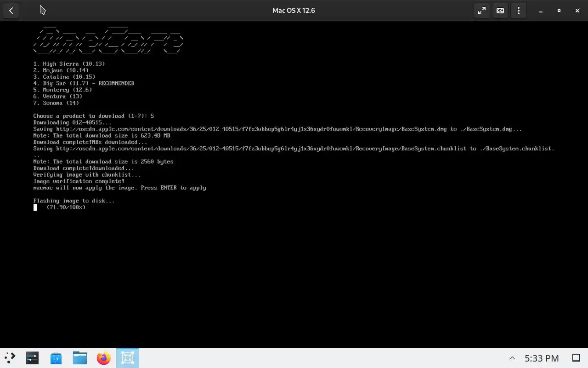The image size is (588, 368).
Task: Toggle fullscreen mode for the VM
Action: [x=482, y=10]
